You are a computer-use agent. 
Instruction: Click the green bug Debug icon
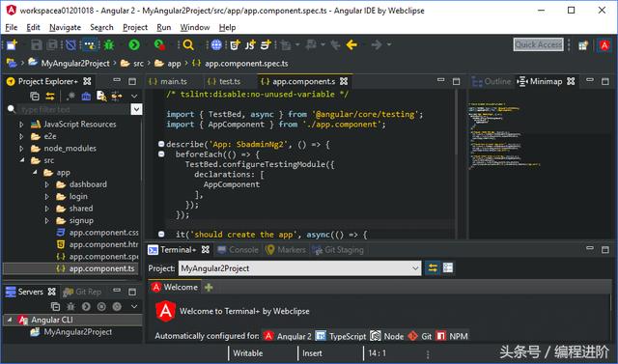(x=109, y=45)
